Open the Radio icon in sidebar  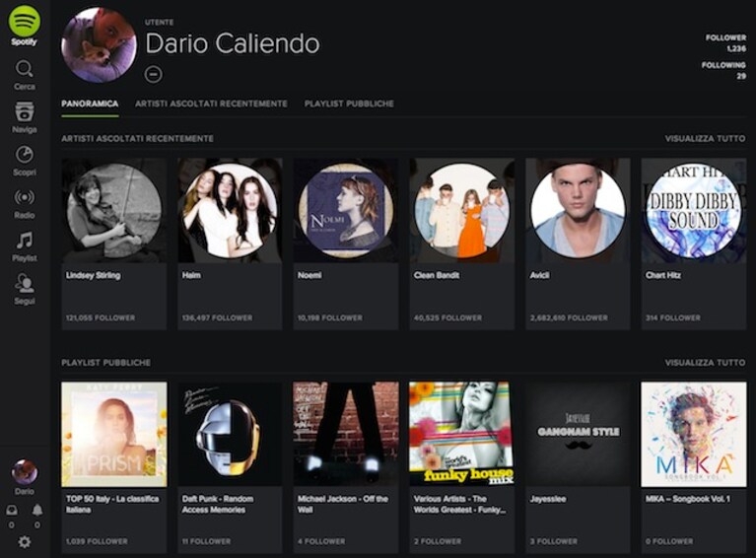pyautogui.click(x=24, y=197)
